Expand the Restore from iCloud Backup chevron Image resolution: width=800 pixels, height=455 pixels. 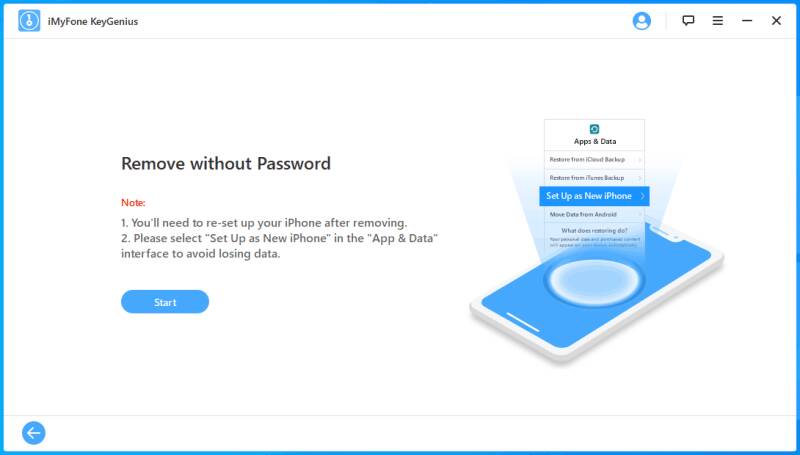640,160
